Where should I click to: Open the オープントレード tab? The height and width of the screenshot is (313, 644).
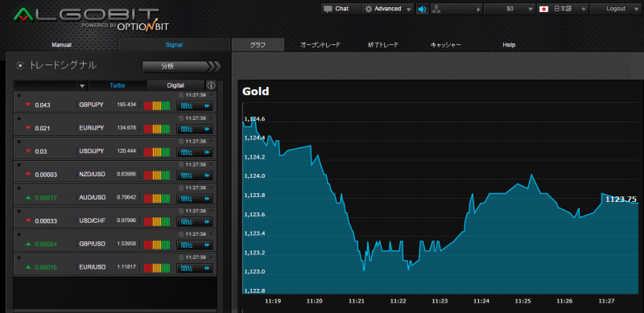click(320, 45)
